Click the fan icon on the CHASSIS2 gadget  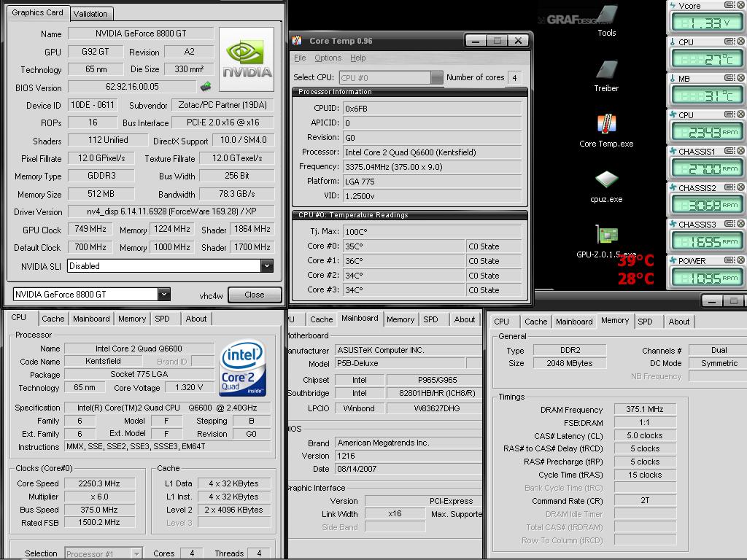coord(673,187)
